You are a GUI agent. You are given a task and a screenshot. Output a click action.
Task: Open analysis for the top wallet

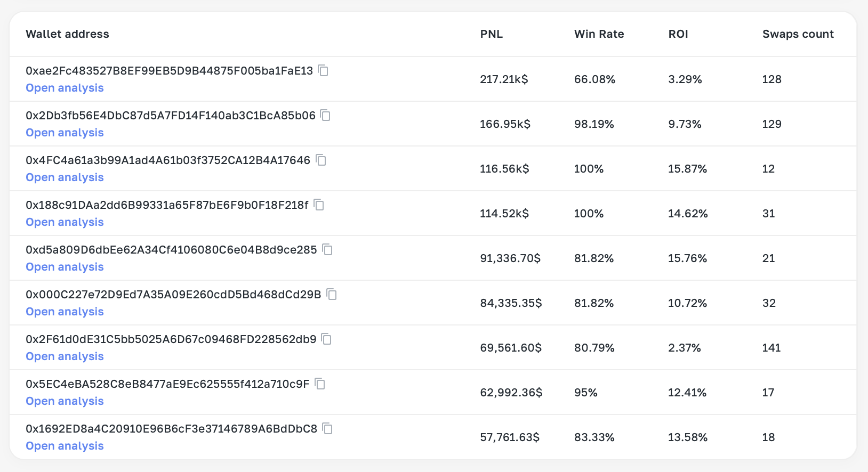[x=64, y=87]
